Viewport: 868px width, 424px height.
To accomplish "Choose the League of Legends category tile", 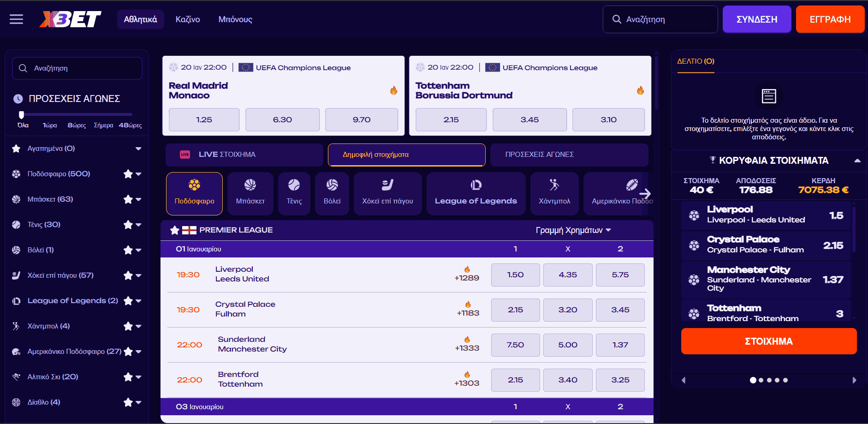I will (476, 193).
